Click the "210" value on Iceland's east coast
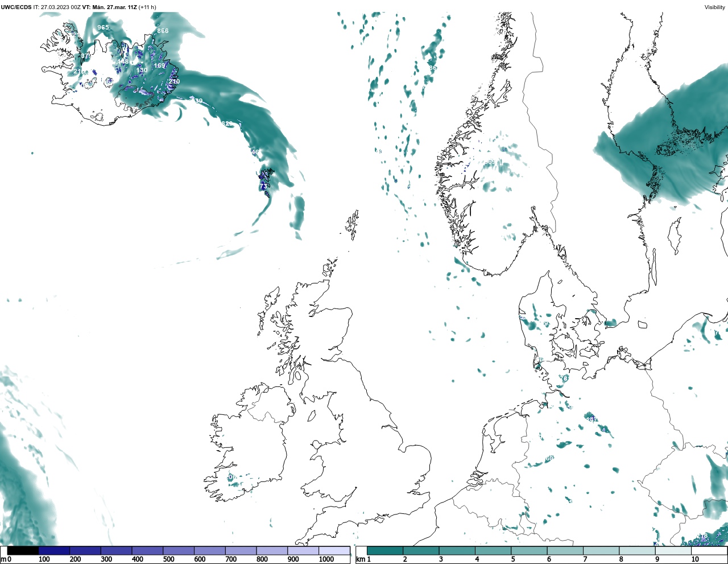The image size is (728, 564). pyautogui.click(x=174, y=81)
